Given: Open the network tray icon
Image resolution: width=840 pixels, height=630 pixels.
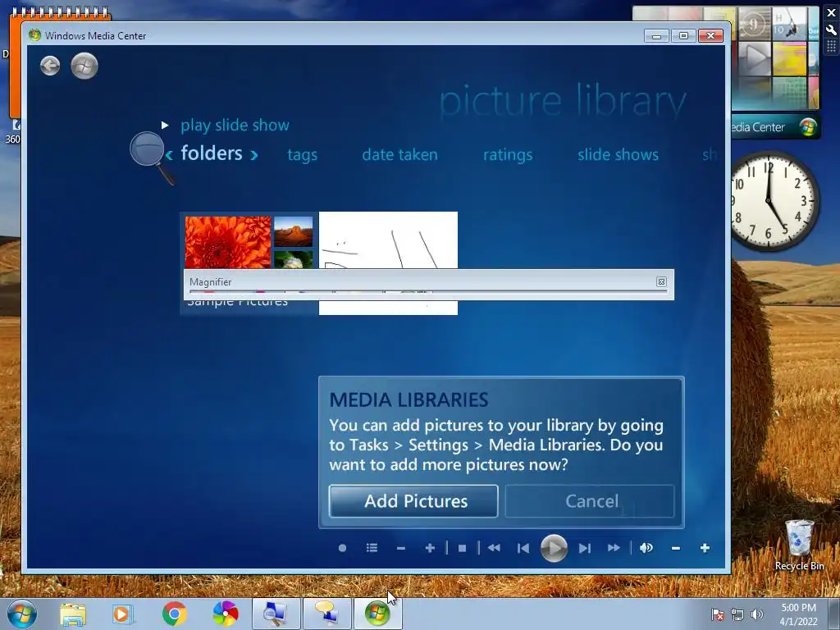Looking at the screenshot, I should 737,614.
